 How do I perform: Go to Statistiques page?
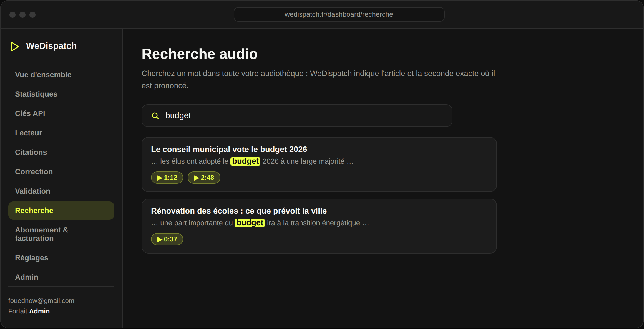point(61,94)
